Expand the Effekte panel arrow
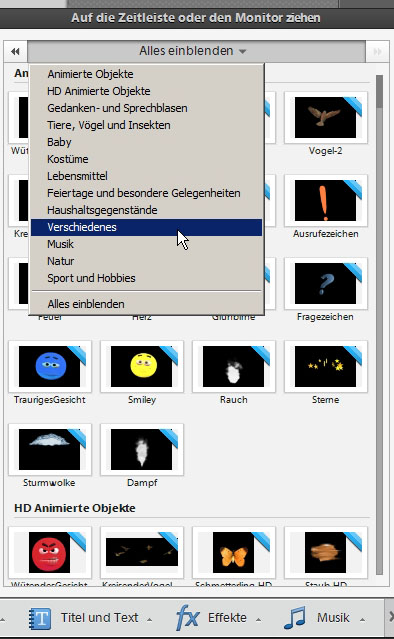Viewport: 394px width, 639px height. [x=258, y=620]
